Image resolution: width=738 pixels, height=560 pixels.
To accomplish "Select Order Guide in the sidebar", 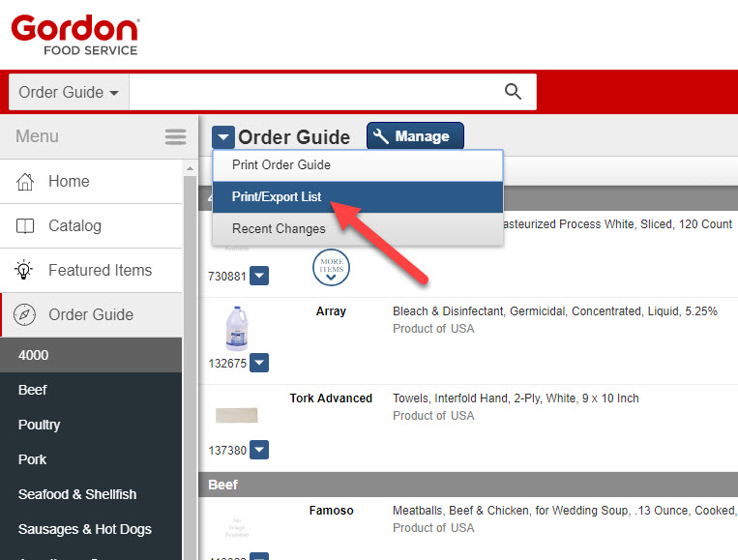I will (91, 314).
